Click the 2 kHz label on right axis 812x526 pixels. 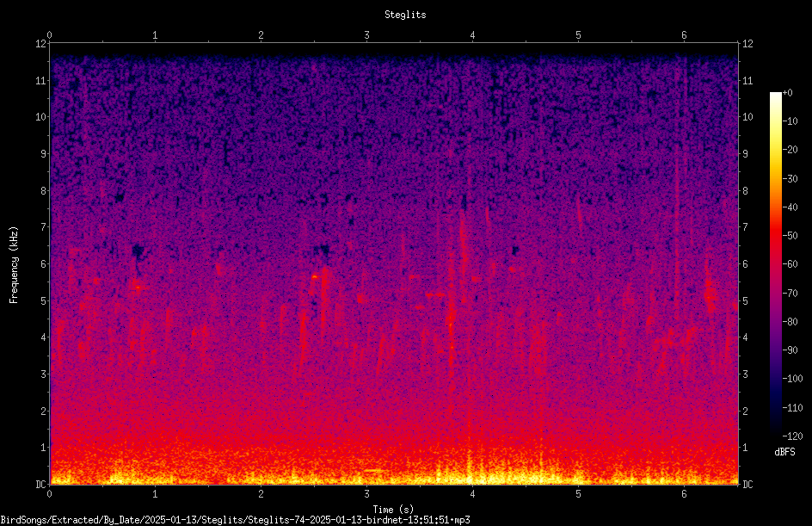[x=746, y=411]
